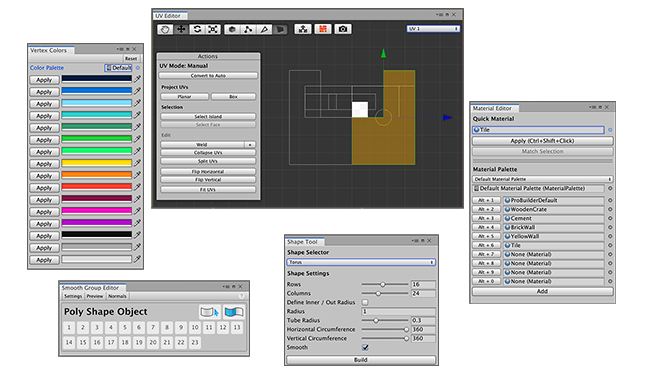Switch UV Editor to vertex selection mode
The height and width of the screenshot is (378, 647).
coord(248,29)
